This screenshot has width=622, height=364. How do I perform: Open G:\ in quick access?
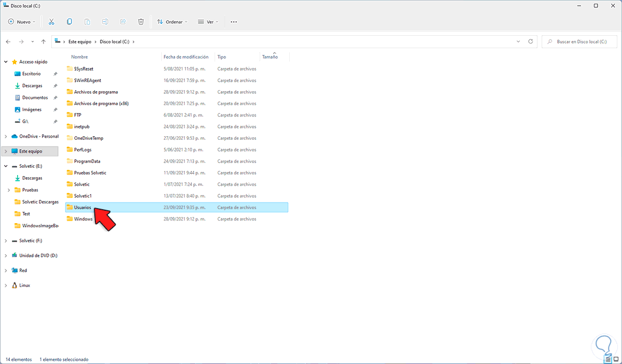24,121
